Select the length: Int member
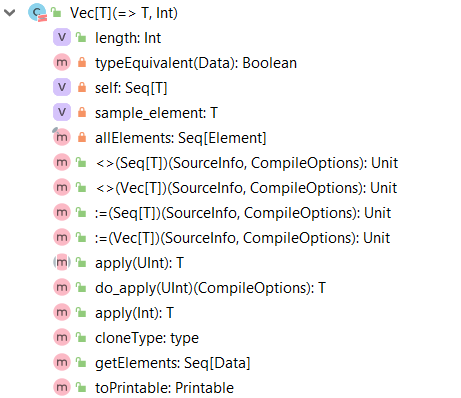Screen dimensions: 461x398 (x=128, y=38)
